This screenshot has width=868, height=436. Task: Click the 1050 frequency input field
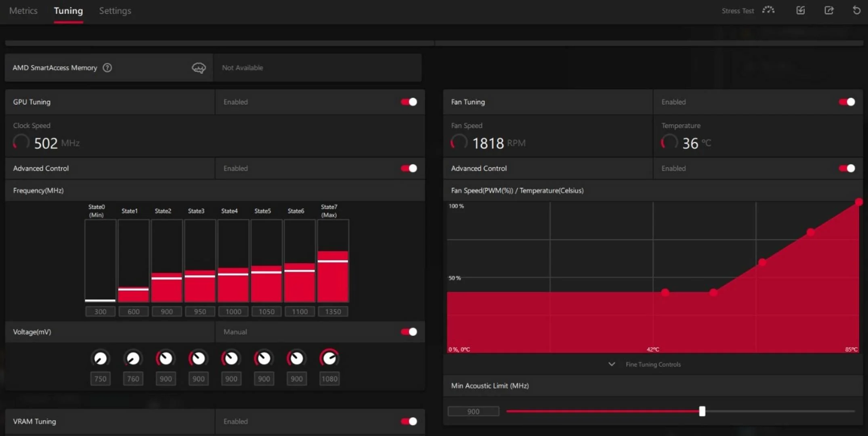tap(266, 312)
